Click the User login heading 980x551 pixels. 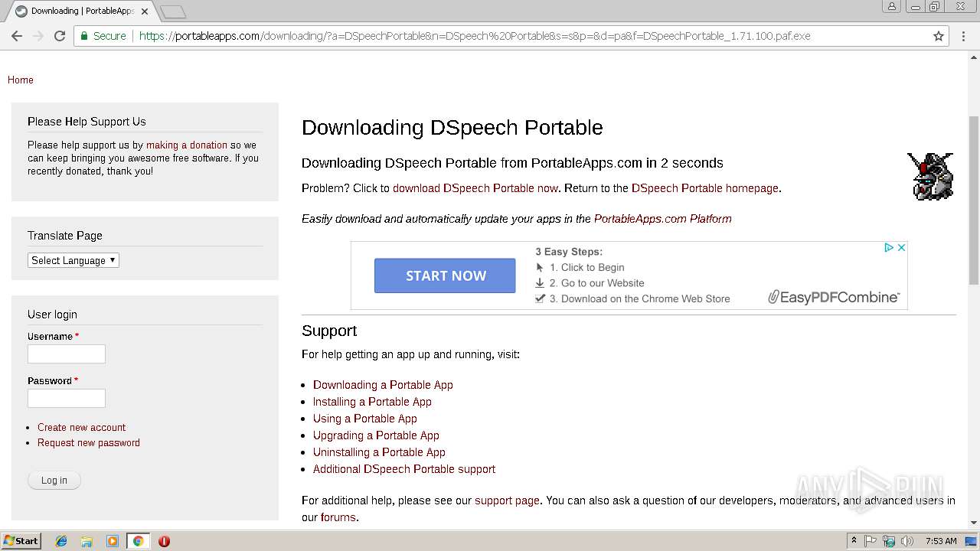(52, 315)
